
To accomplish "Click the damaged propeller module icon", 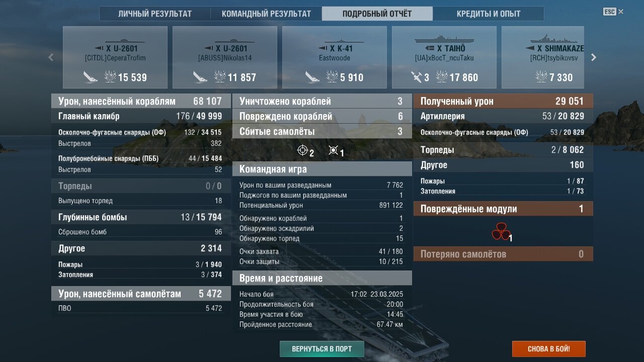I will [x=501, y=232].
